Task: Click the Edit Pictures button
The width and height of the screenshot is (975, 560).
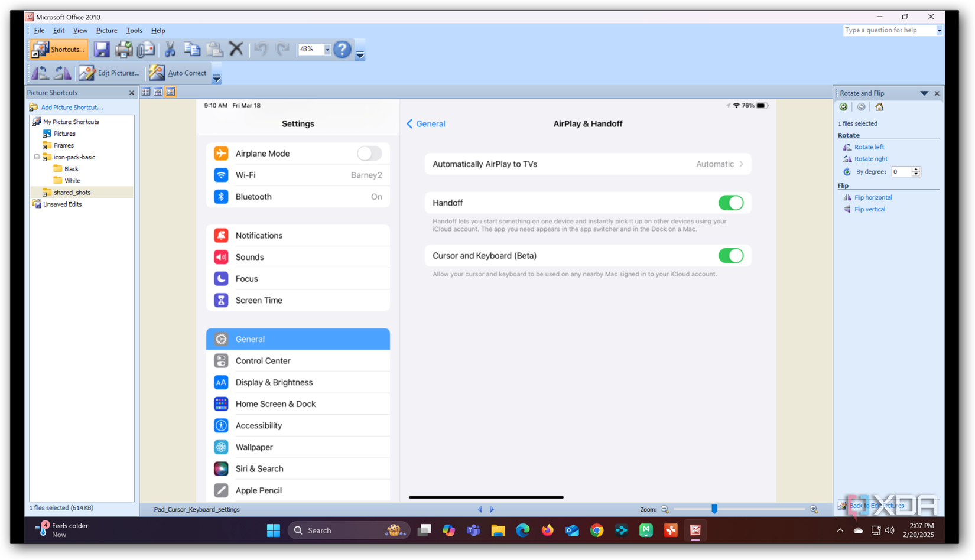Action: tap(110, 73)
